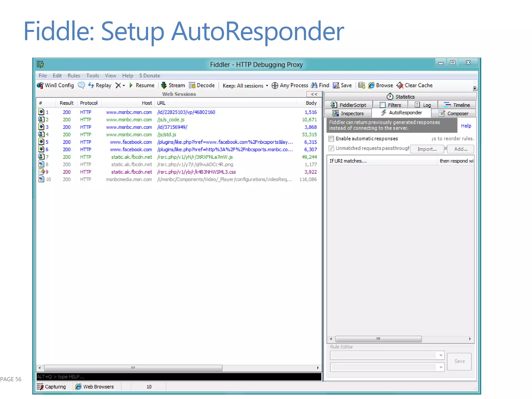
Task: Open the first Rule Editor combo box
Action: 441,355
